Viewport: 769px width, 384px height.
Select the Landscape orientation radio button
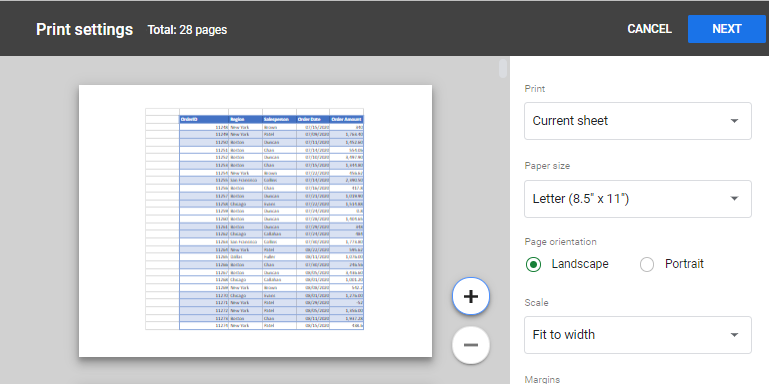tap(533, 264)
